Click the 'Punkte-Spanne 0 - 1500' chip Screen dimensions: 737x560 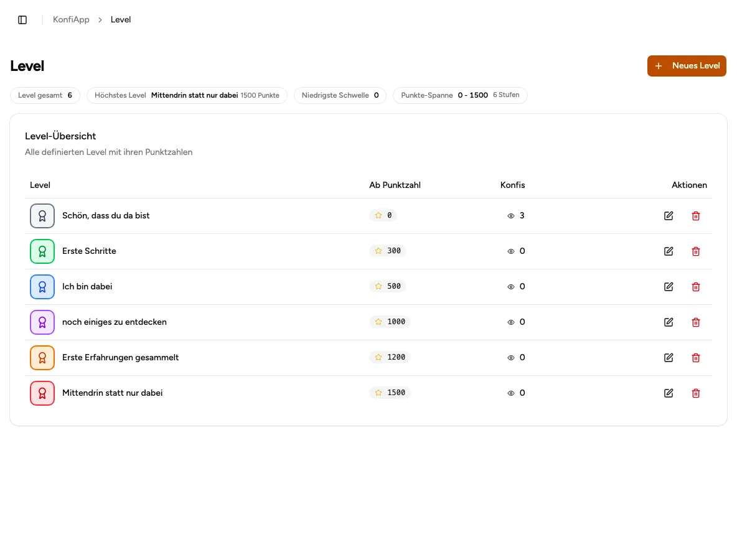click(460, 95)
